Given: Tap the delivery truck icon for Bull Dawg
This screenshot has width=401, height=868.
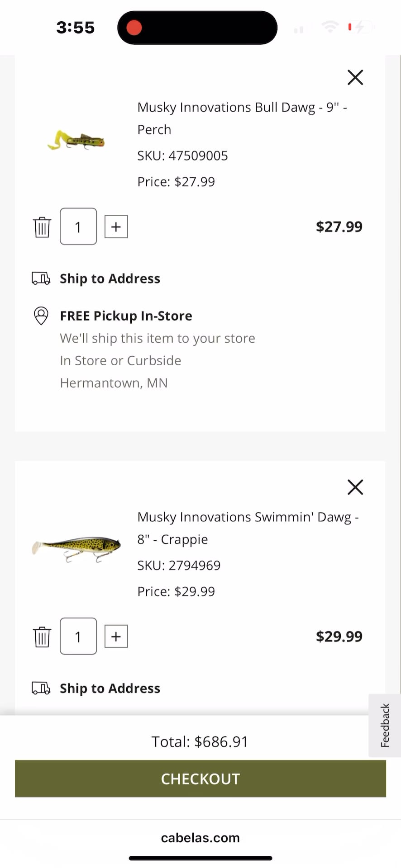Looking at the screenshot, I should tap(41, 278).
